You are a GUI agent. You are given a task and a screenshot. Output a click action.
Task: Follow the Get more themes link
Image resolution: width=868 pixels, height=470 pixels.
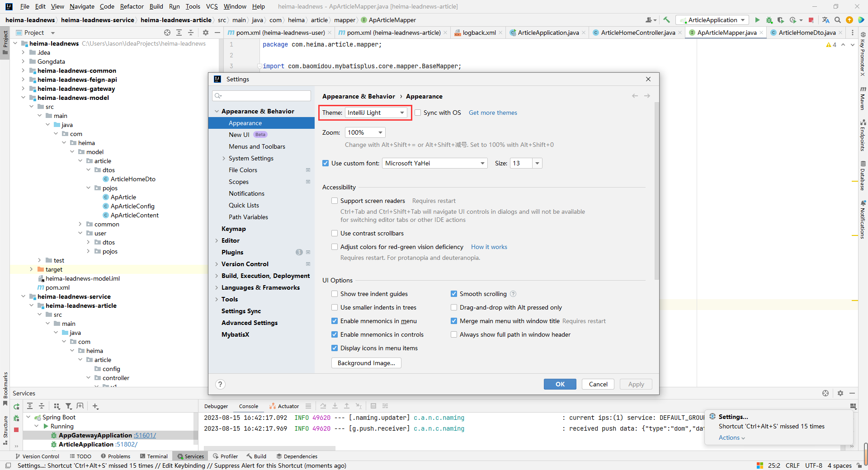(x=493, y=113)
